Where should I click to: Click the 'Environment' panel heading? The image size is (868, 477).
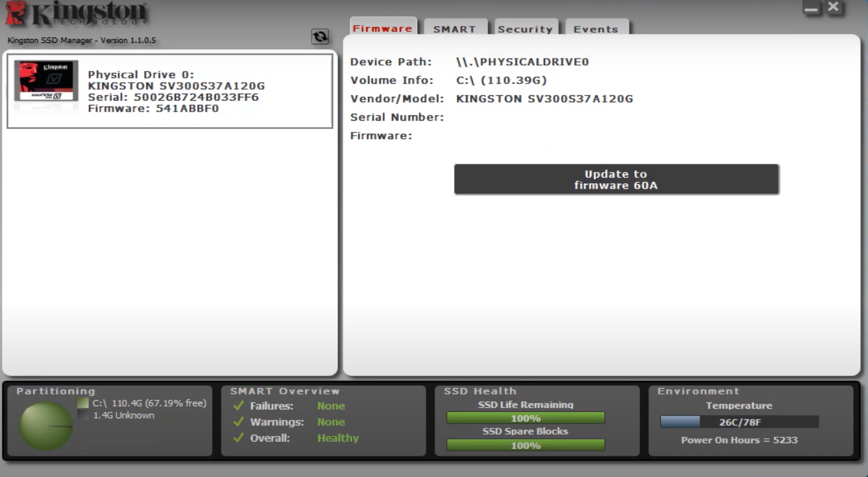pyautogui.click(x=698, y=391)
